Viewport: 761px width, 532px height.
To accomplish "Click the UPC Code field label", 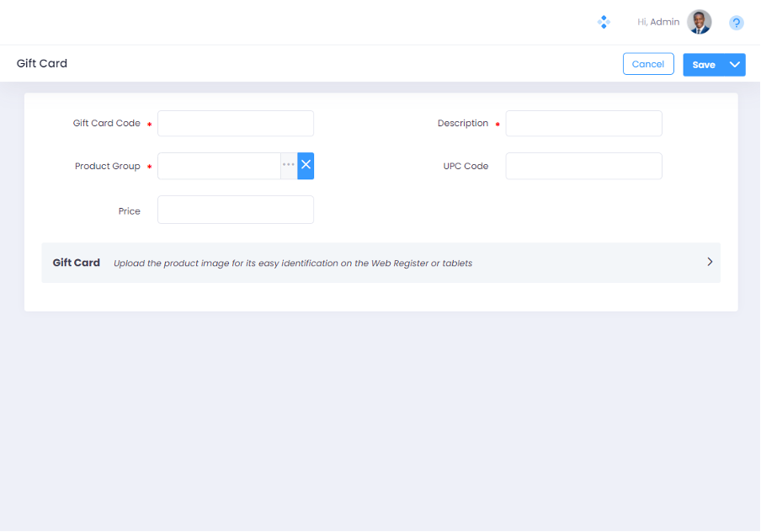I will coord(466,167).
